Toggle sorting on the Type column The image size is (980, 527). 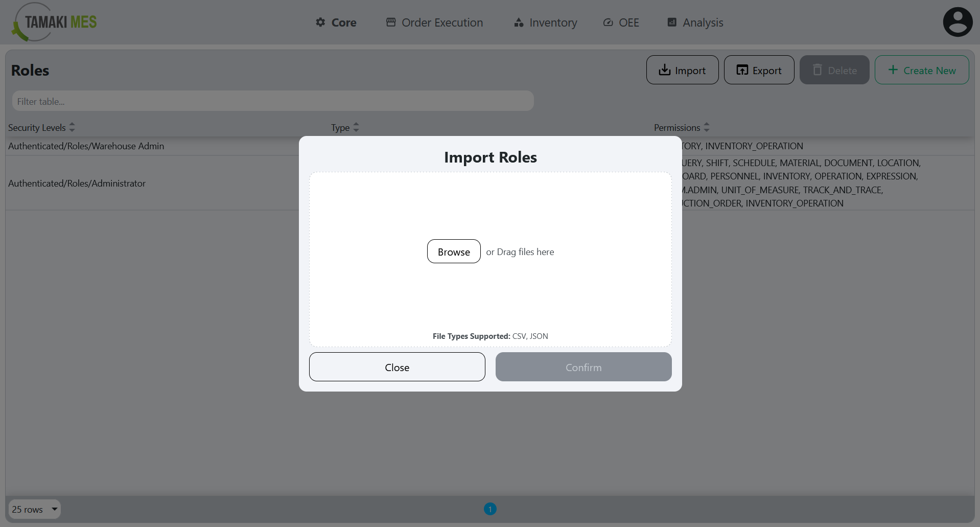(356, 127)
